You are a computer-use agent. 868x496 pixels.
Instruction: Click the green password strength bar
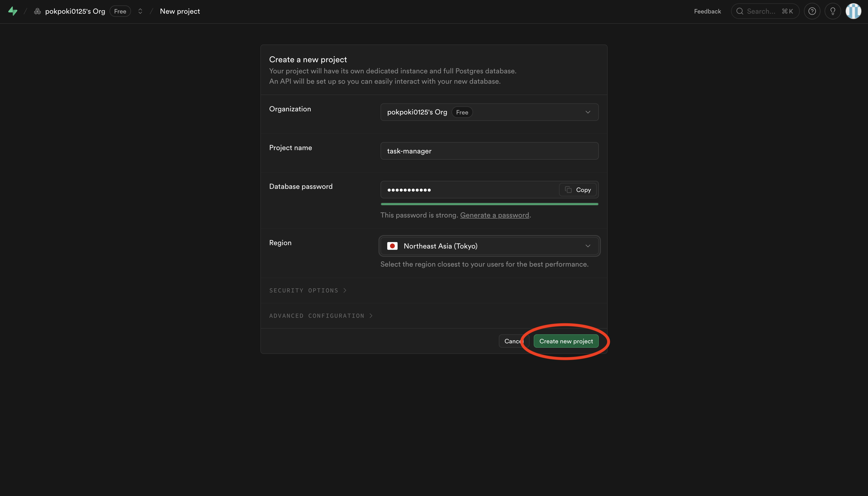pyautogui.click(x=489, y=204)
